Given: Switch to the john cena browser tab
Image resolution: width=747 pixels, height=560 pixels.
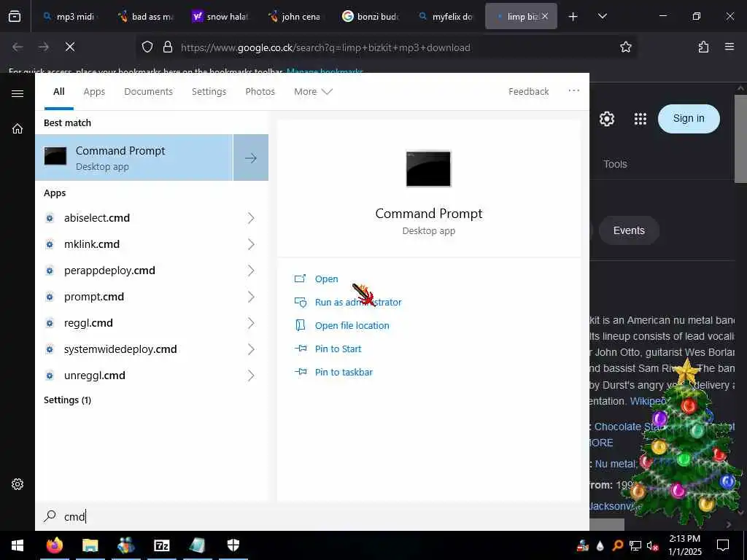Looking at the screenshot, I should click(295, 17).
